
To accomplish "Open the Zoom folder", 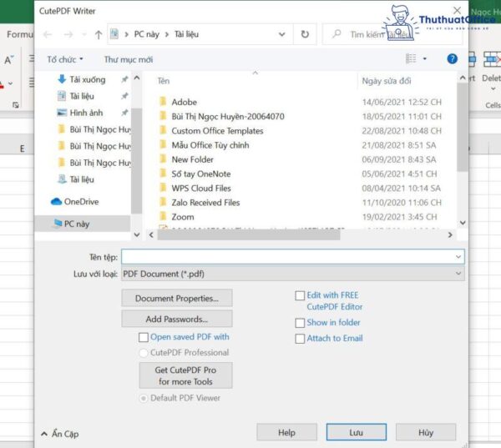I will [x=183, y=217].
